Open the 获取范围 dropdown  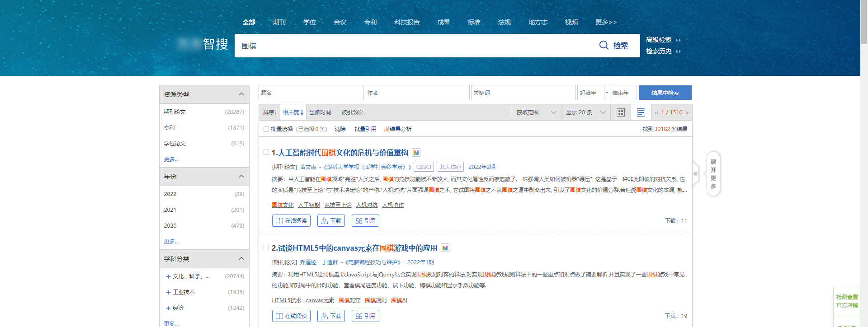(x=537, y=112)
